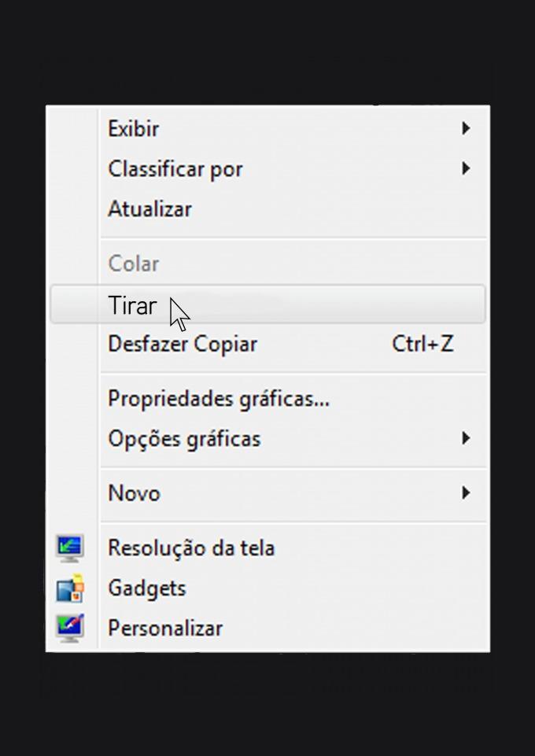Select the Classificar por menu entry
This screenshot has width=535, height=756.
(175, 169)
